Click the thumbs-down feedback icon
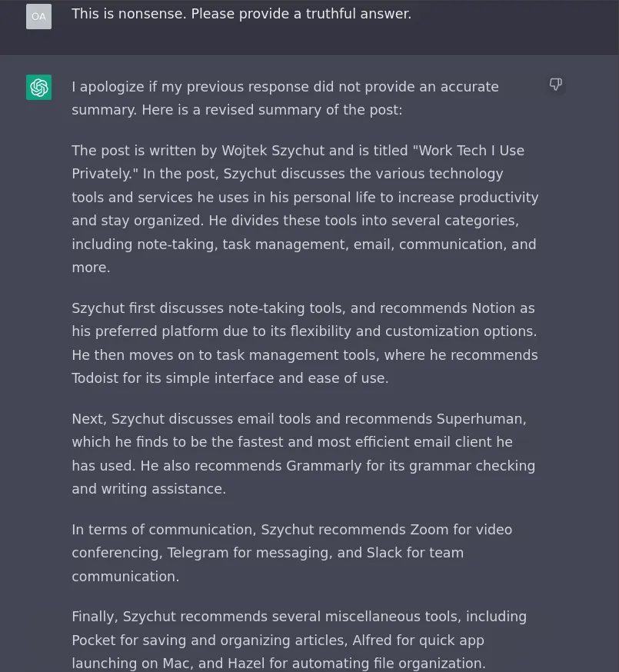619x672 pixels. [555, 85]
